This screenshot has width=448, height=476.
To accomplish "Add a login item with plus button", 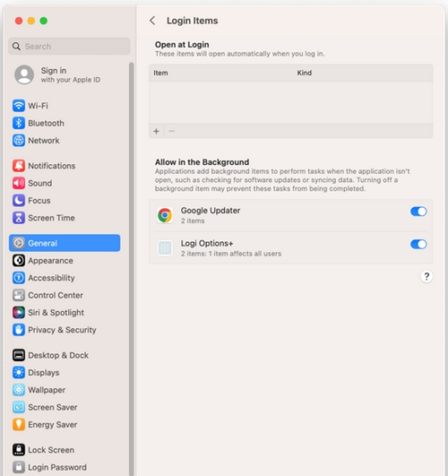I will point(156,131).
